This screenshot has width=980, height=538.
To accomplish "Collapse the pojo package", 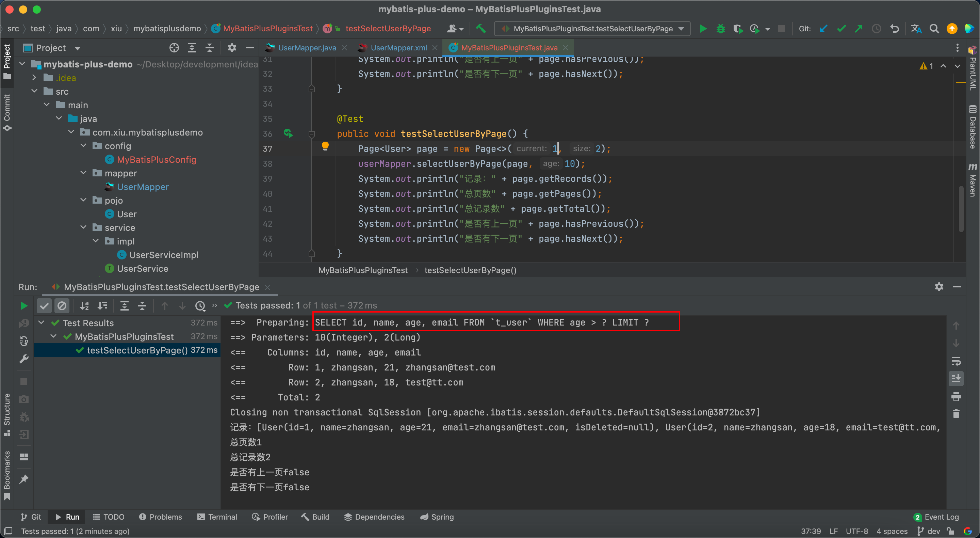I will click(83, 200).
